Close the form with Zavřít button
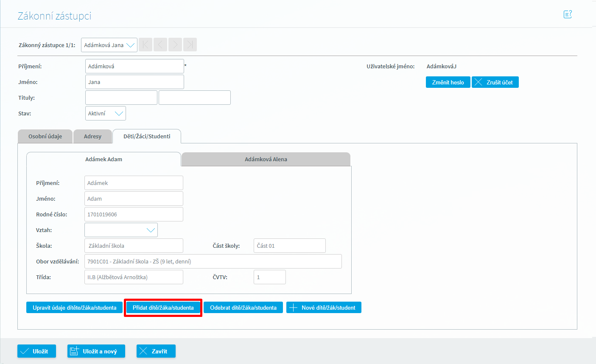This screenshot has width=596, height=364. click(x=156, y=351)
